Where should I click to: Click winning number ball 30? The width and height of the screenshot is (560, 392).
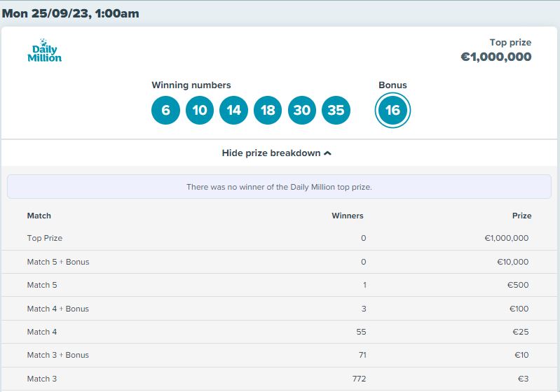click(x=302, y=110)
